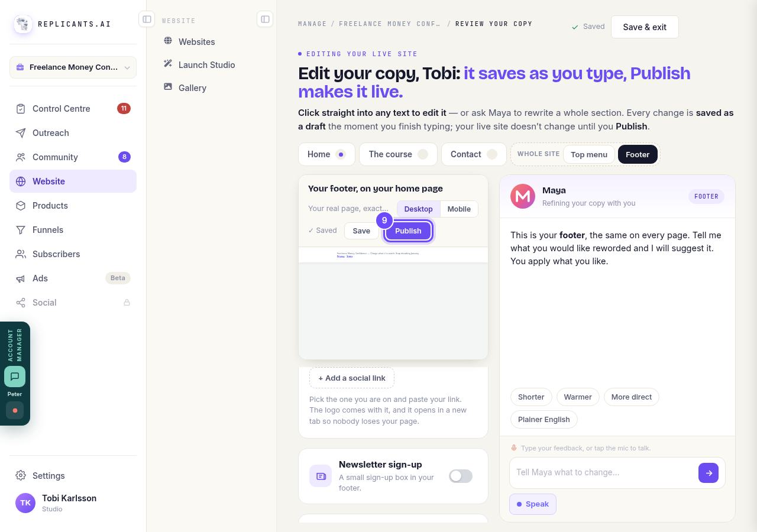Click the Newsletter sign-up card icon
The width and height of the screenshot is (757, 532).
(321, 476)
